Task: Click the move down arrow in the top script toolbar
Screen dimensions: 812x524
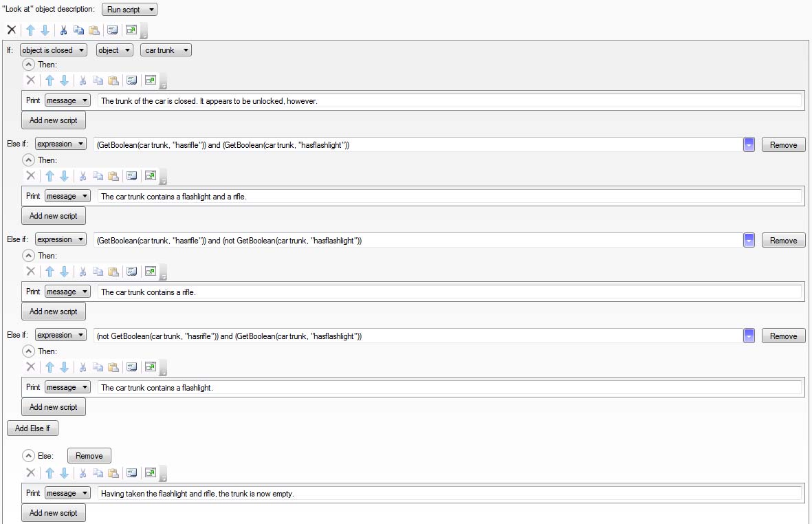Action: [x=45, y=30]
